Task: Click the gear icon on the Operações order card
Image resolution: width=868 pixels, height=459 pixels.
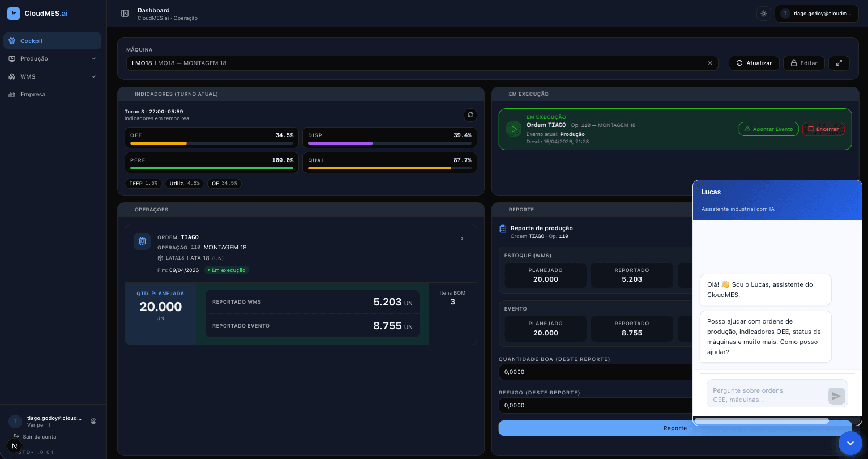Action: coord(142,241)
